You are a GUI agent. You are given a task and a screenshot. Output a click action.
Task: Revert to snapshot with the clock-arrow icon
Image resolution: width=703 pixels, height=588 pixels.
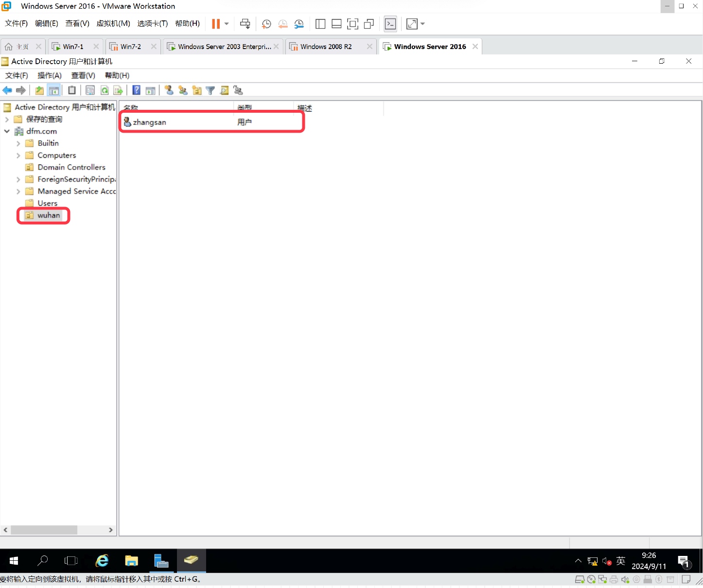[x=283, y=24]
